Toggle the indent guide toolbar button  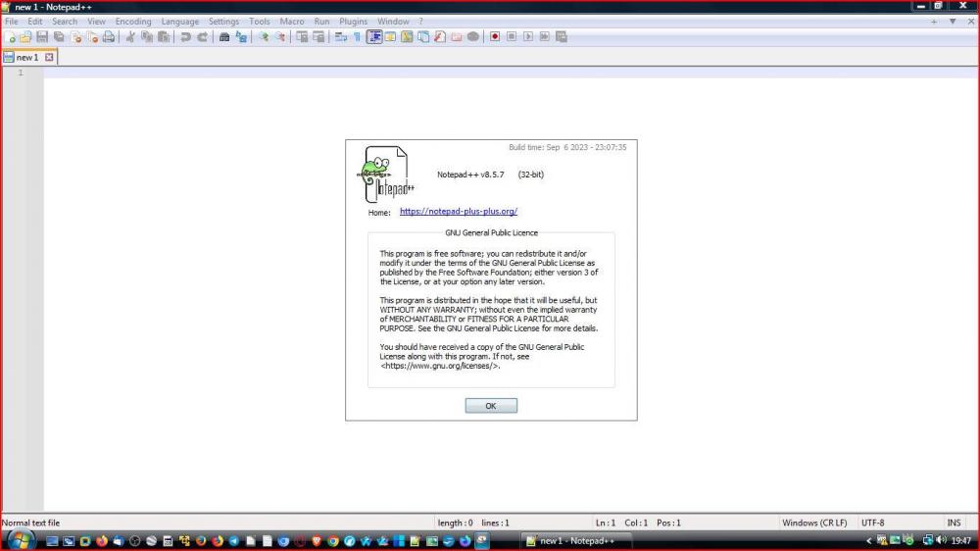pos(373,37)
